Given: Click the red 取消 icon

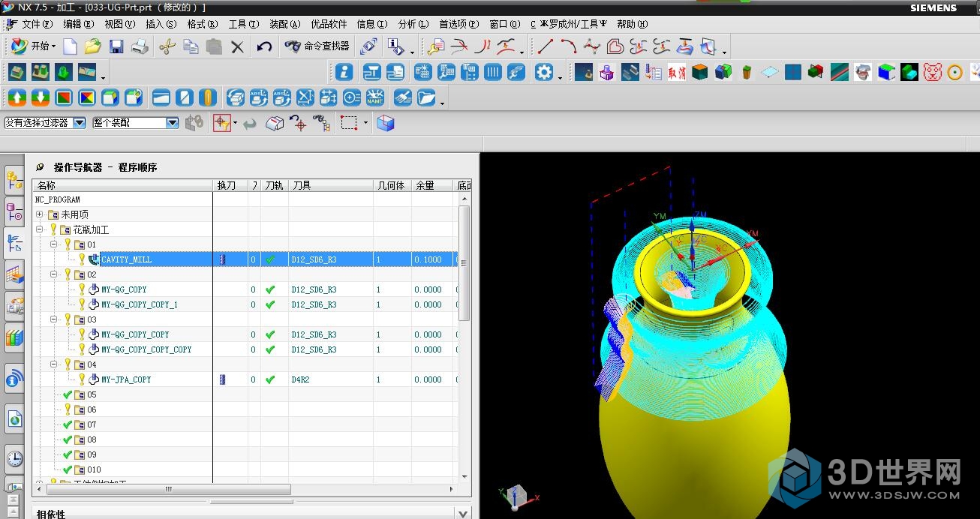Looking at the screenshot, I should tap(677, 72).
